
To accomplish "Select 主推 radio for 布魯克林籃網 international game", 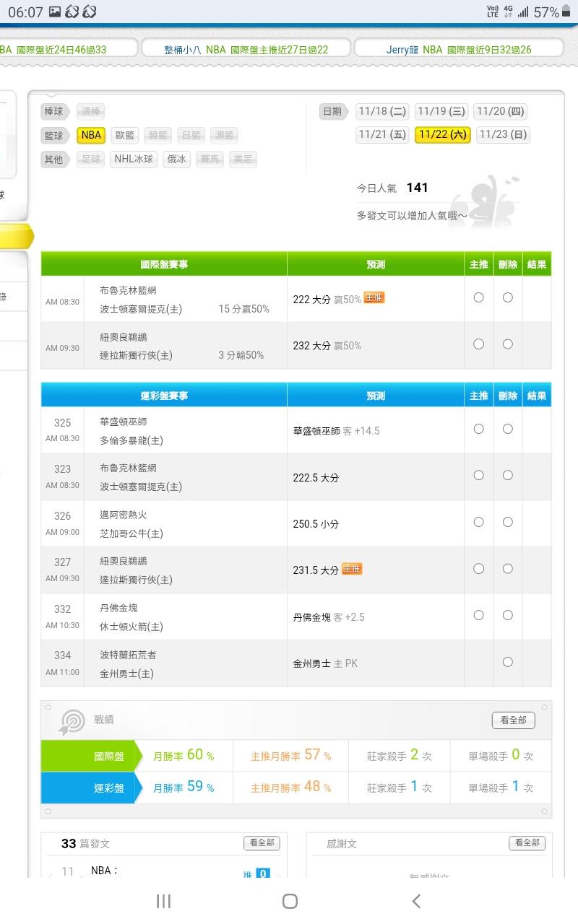I will click(x=478, y=297).
